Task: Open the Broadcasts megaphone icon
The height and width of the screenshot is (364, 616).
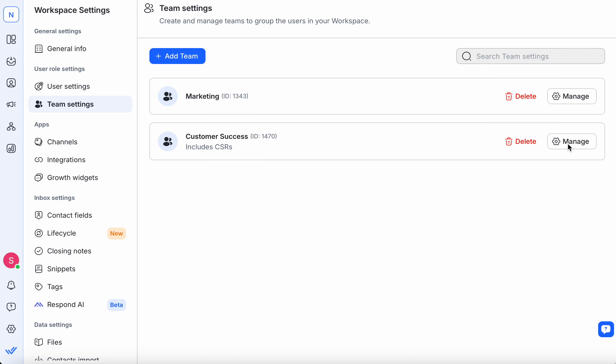Action: [x=11, y=104]
